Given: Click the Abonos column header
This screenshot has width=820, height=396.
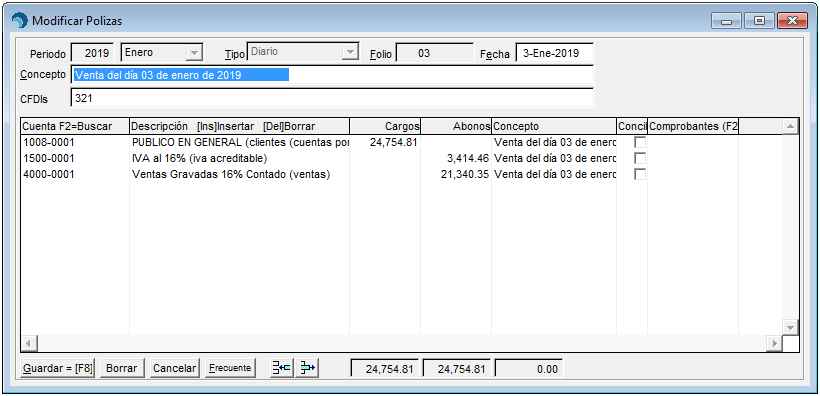Looking at the screenshot, I should coord(456,126).
